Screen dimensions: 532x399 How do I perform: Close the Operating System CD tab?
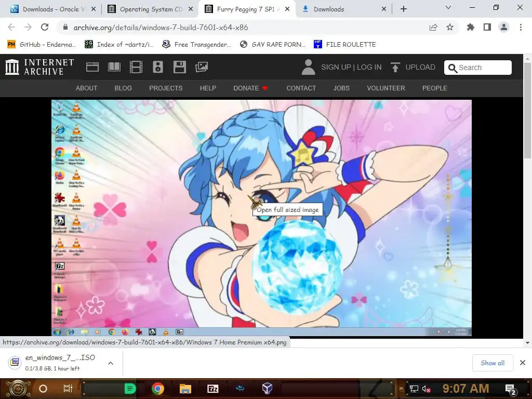tap(191, 9)
